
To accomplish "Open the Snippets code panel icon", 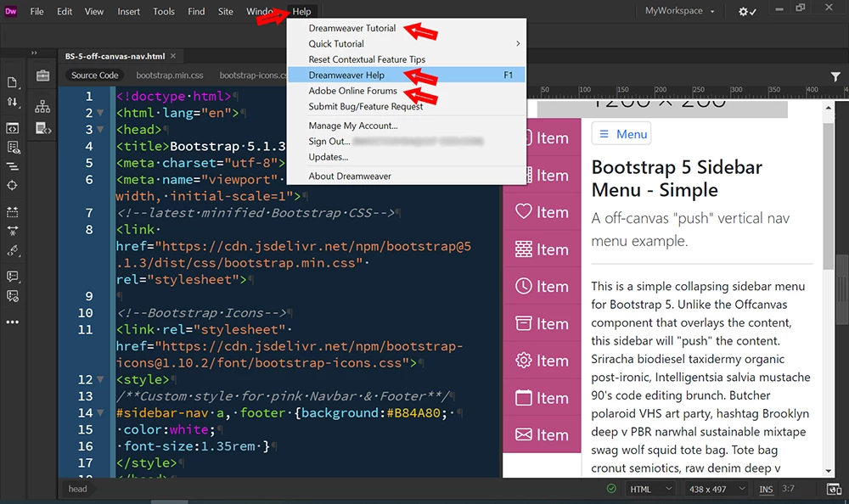I will click(x=42, y=128).
